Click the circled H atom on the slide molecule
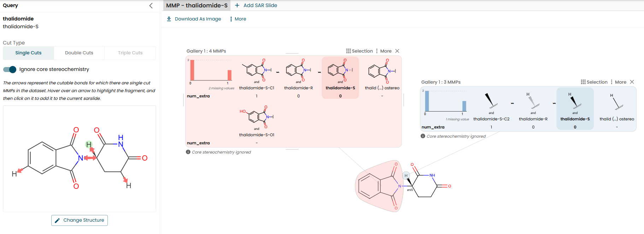 406,175
